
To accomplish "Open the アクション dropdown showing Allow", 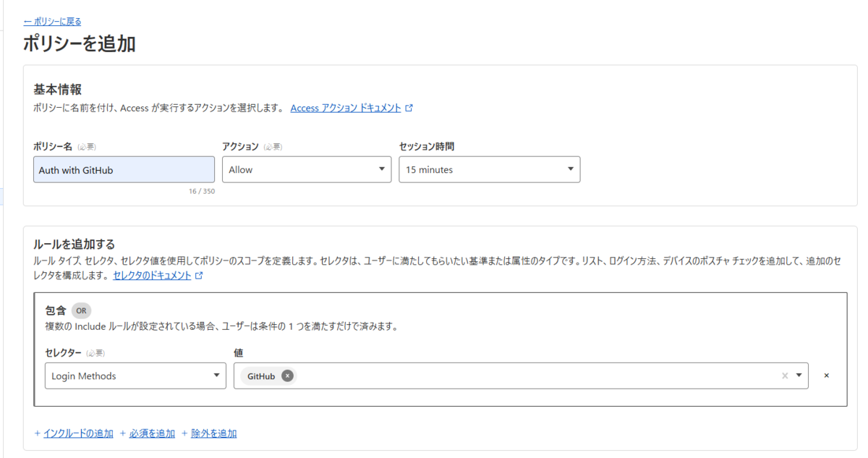I will click(x=307, y=170).
